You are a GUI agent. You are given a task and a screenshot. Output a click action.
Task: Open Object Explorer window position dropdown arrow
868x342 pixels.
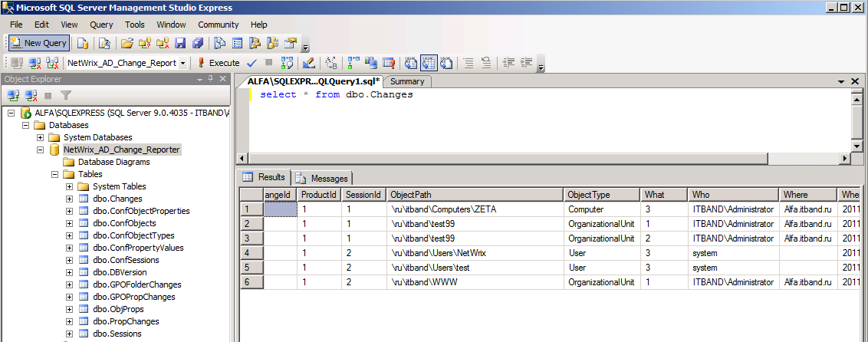click(x=200, y=79)
